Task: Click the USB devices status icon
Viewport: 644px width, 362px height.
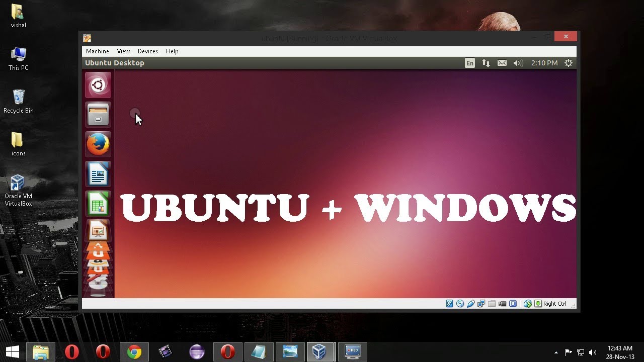Action: tap(470, 304)
